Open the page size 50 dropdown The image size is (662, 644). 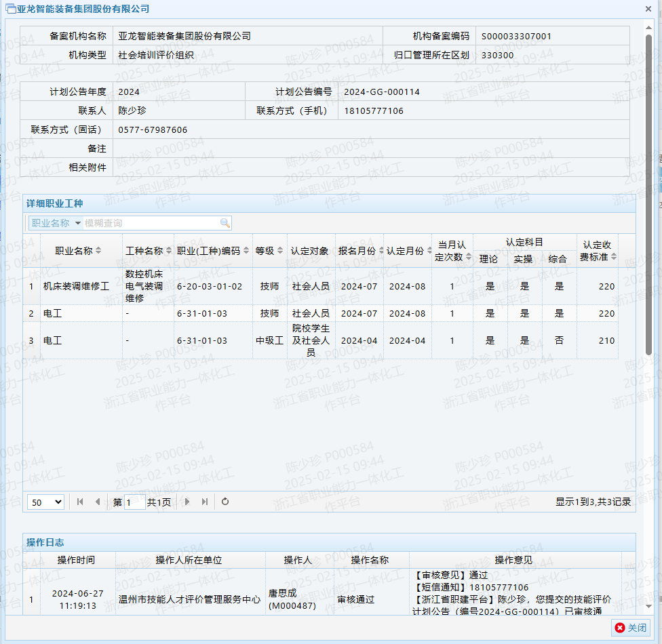tap(46, 502)
